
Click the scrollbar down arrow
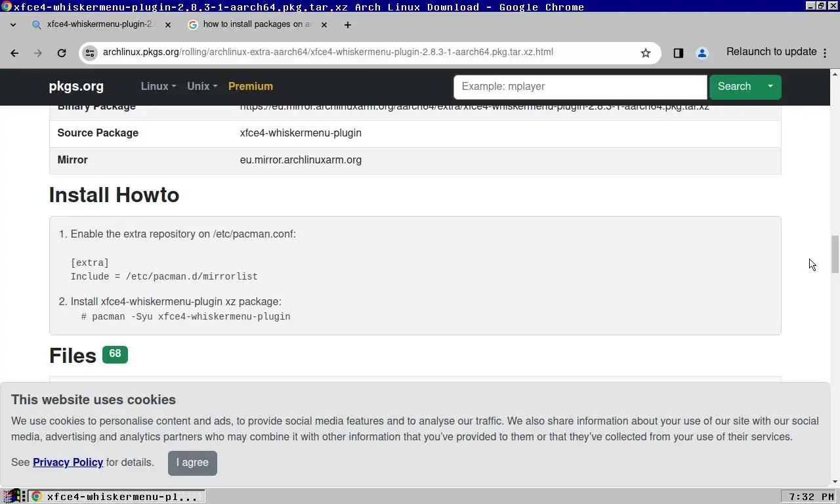(835, 482)
